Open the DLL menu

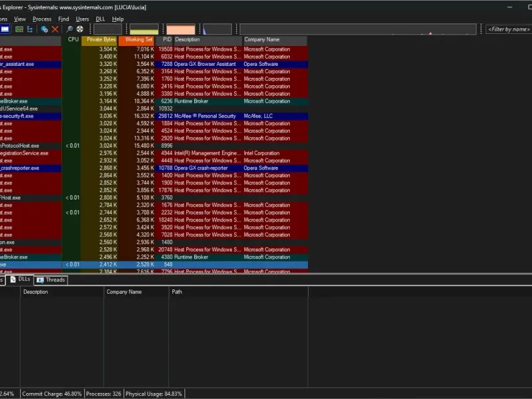pos(100,19)
